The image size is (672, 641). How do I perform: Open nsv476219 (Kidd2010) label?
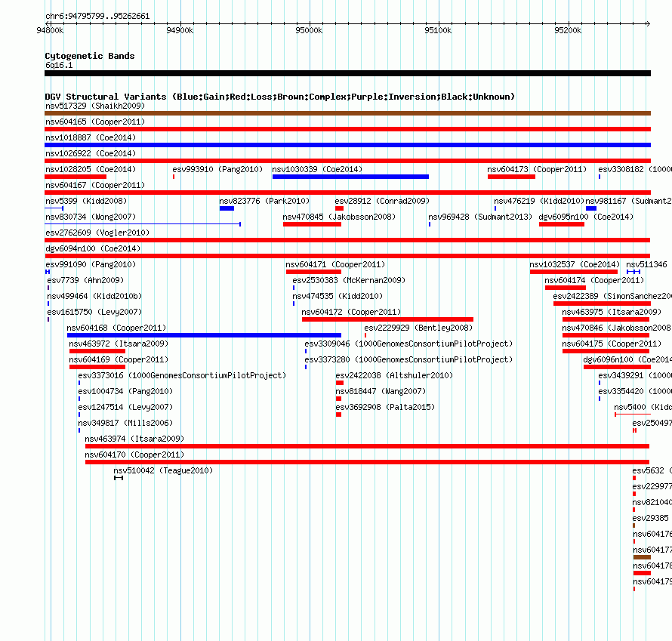539,201
